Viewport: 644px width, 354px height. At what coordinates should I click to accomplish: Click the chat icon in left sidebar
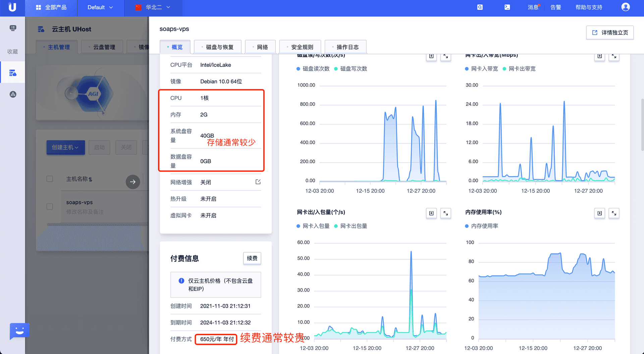click(x=13, y=28)
